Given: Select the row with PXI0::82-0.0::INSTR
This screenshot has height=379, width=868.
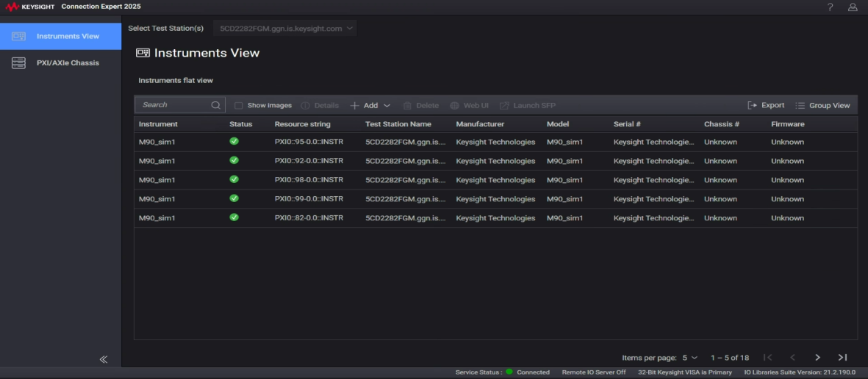Looking at the screenshot, I should click(x=309, y=218).
